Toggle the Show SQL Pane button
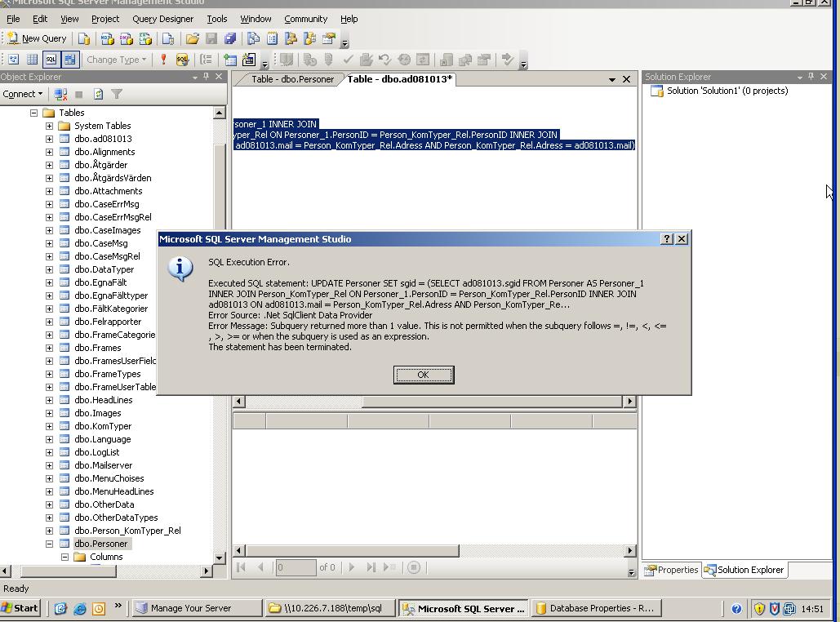 click(x=51, y=60)
